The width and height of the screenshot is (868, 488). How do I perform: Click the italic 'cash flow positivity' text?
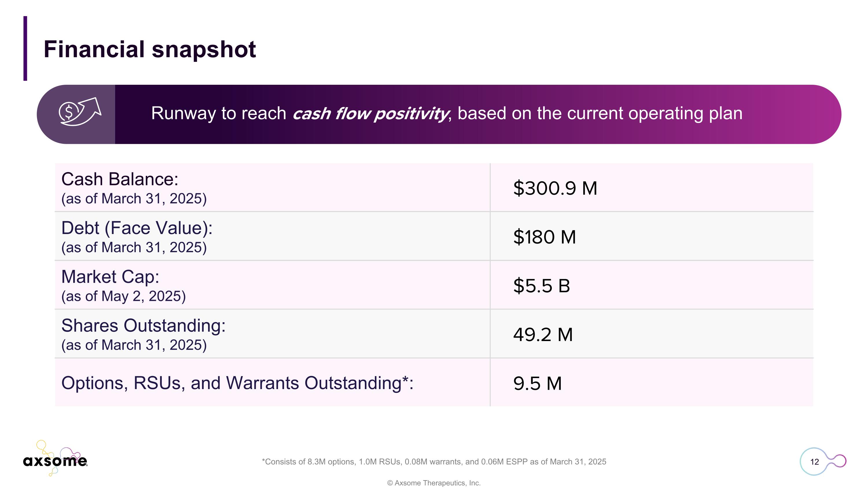[370, 113]
